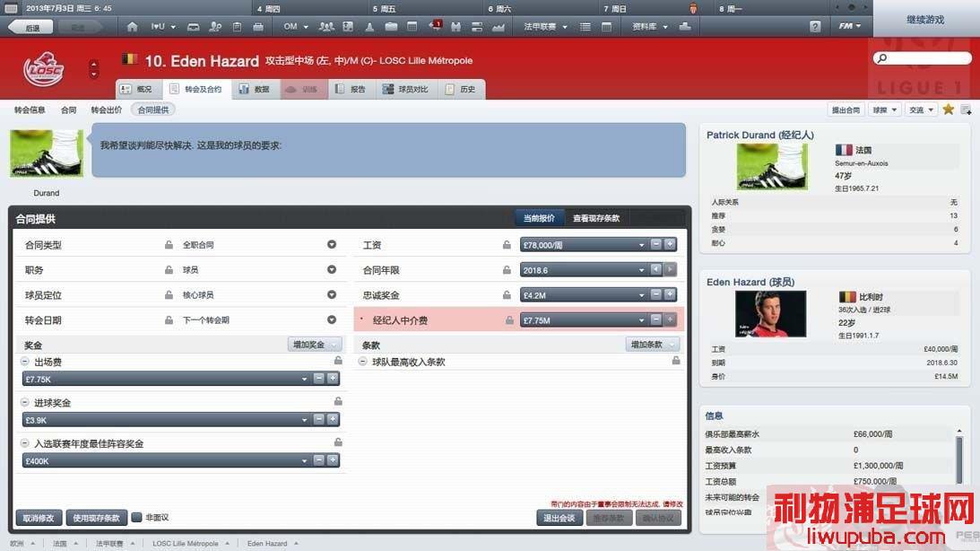Toggle lock on 合同类型 row

click(169, 245)
